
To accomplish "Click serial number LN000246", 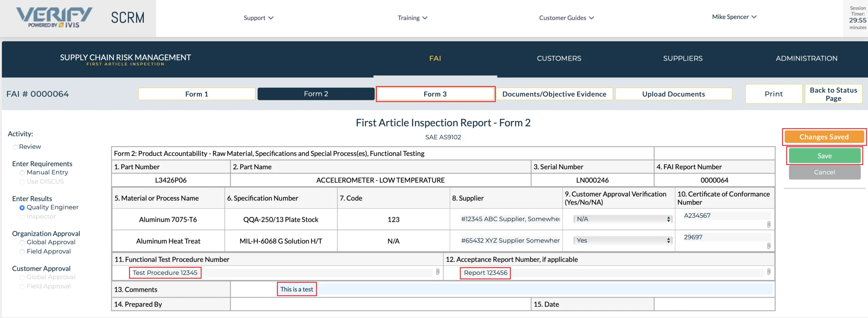I will point(592,180).
